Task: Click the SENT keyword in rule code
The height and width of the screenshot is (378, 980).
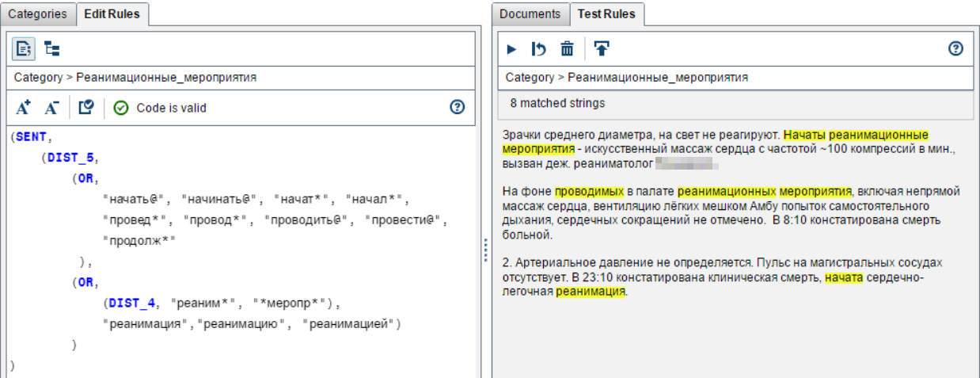Action: click(x=31, y=136)
